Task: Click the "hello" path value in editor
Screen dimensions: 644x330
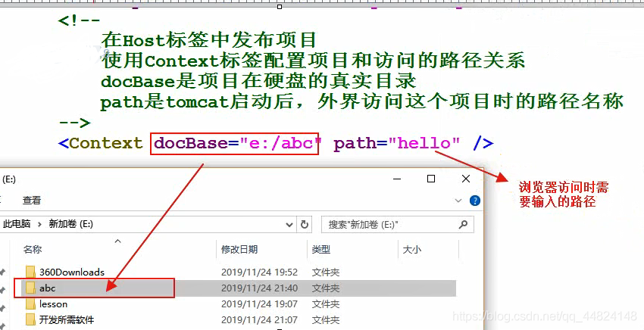Action: tap(424, 143)
